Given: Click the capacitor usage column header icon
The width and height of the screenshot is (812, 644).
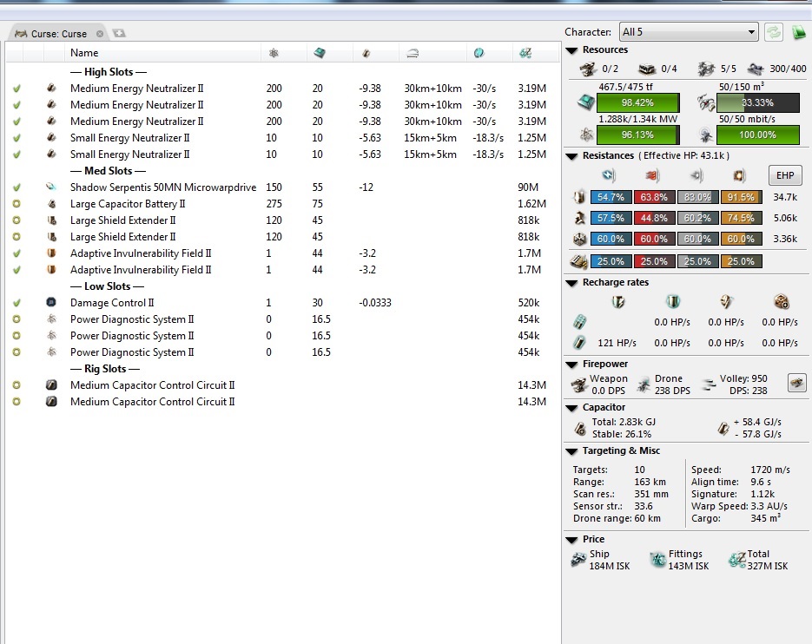Looking at the screenshot, I should [x=366, y=53].
